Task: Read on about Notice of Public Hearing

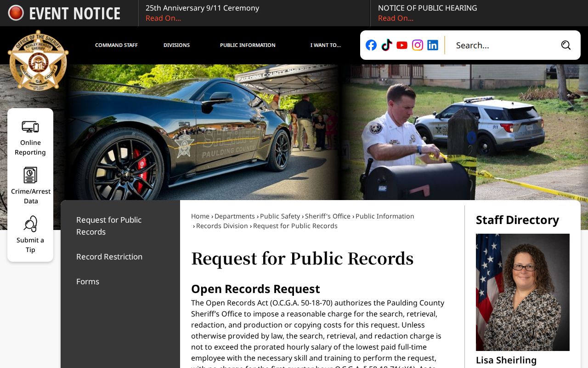Action: (396, 18)
